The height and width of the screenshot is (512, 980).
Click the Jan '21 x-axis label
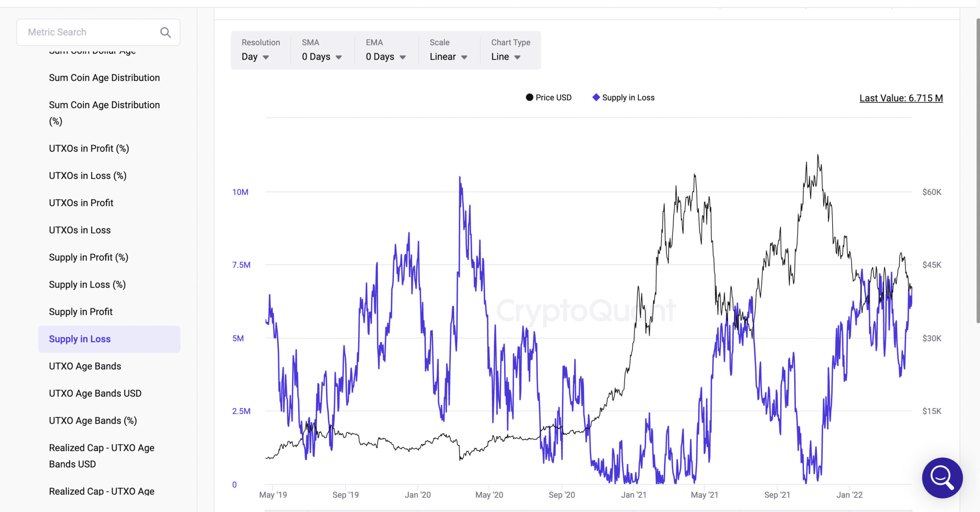(634, 495)
